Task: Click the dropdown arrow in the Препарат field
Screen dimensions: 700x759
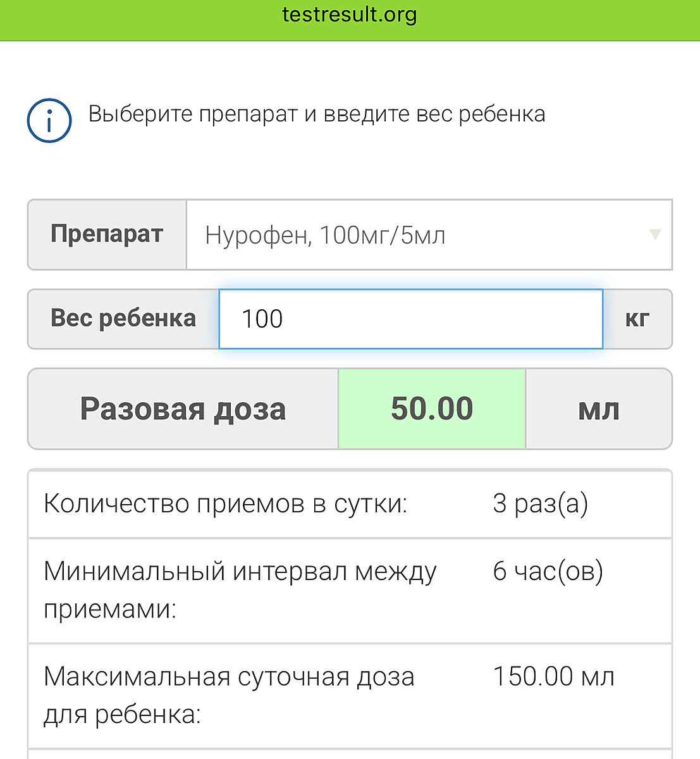Action: point(655,234)
